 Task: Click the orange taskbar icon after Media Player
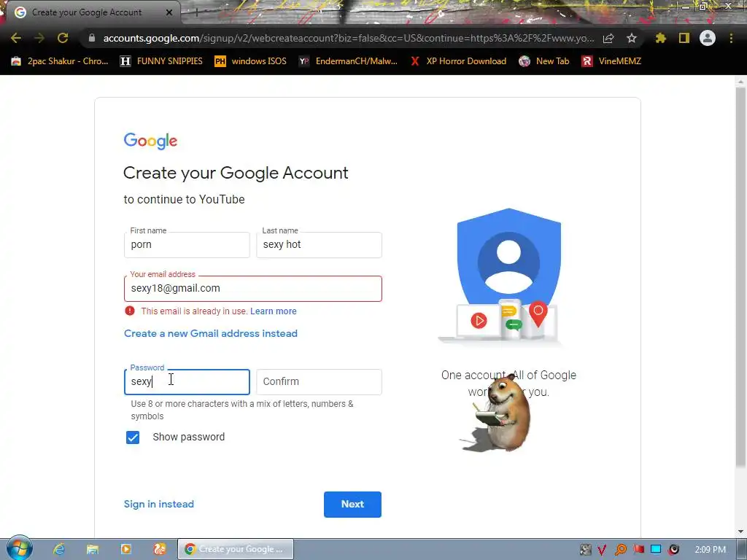click(x=160, y=549)
